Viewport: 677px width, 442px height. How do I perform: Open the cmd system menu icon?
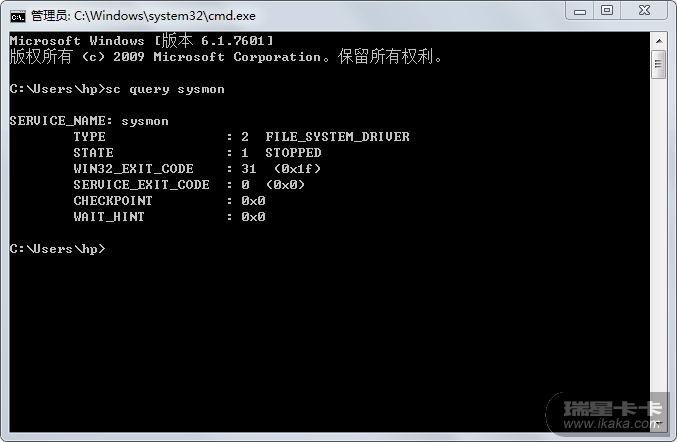click(18, 16)
